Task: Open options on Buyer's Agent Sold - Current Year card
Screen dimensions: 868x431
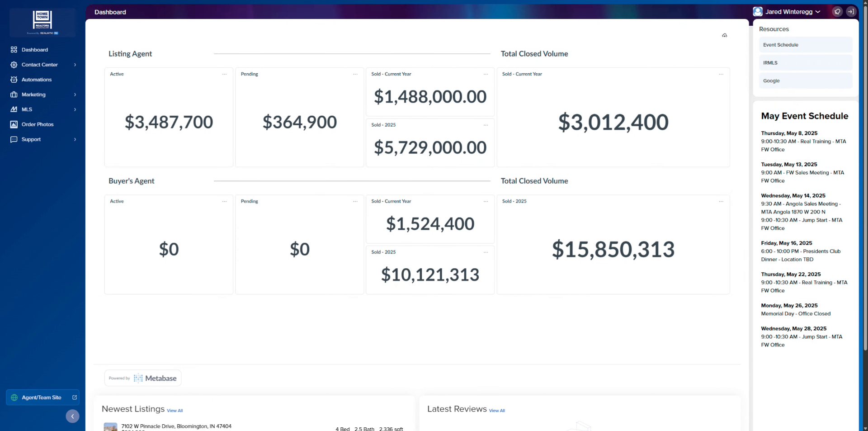Action: [x=486, y=201]
